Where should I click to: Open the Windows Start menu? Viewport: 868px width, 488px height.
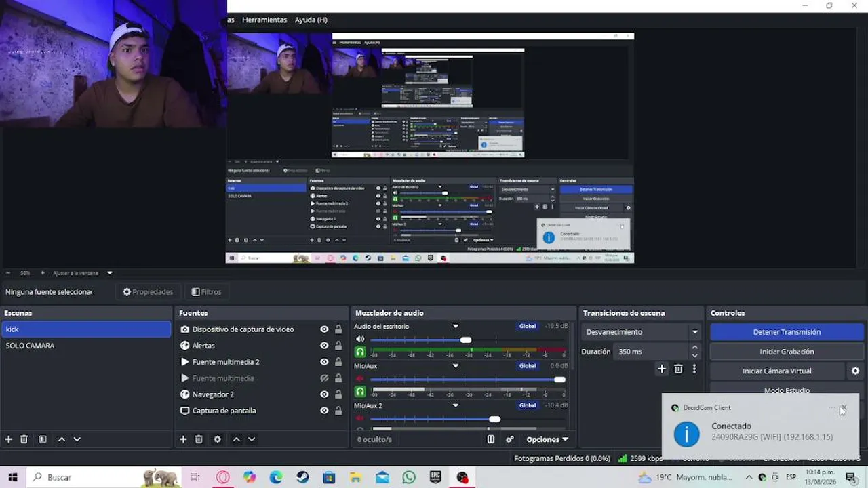tap(12, 477)
